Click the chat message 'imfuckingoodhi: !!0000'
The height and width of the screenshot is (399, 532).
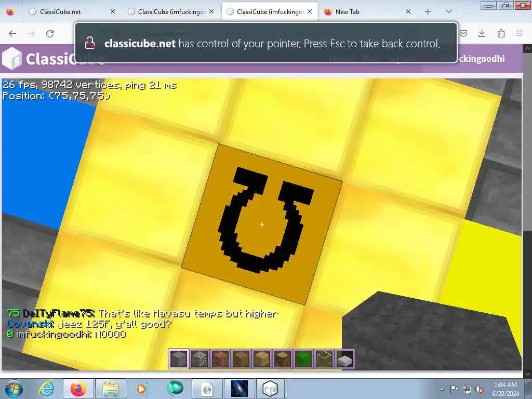pyautogui.click(x=66, y=334)
